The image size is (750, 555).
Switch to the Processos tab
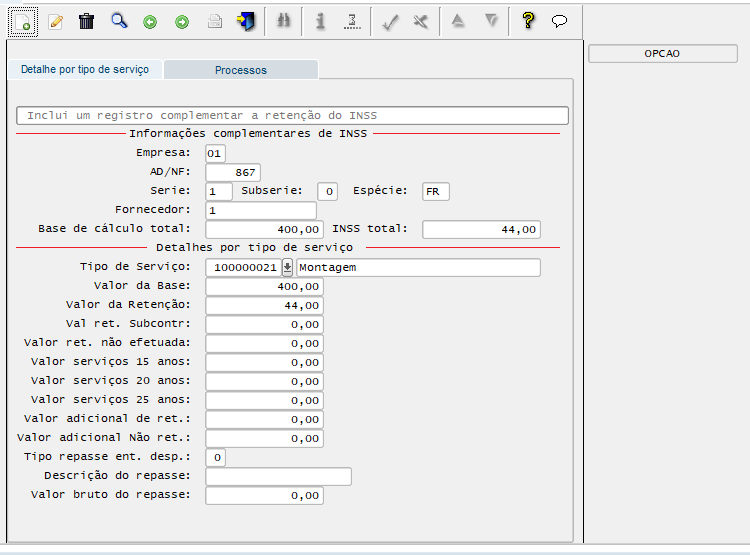pos(241,70)
